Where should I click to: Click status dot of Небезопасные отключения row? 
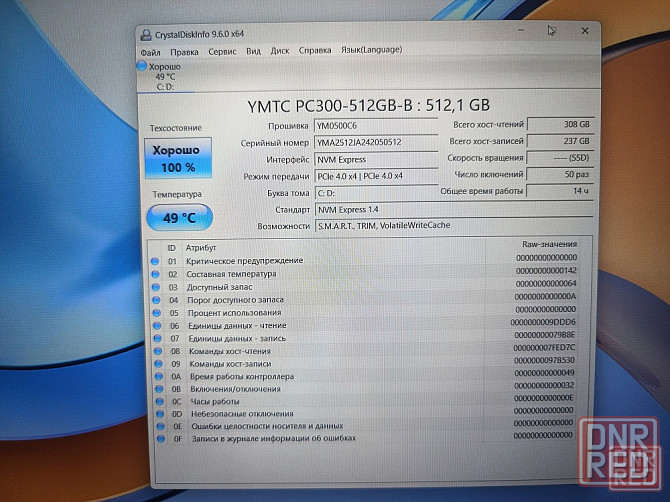point(160,414)
